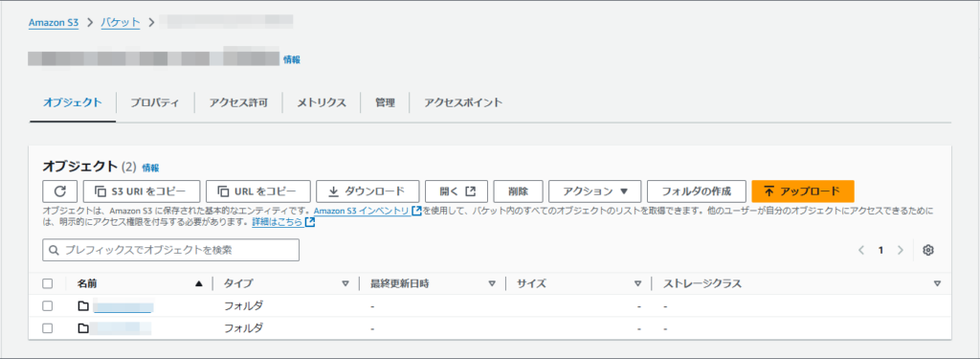Go to previous page arrow
Image resolution: width=980 pixels, height=359 pixels.
861,250
